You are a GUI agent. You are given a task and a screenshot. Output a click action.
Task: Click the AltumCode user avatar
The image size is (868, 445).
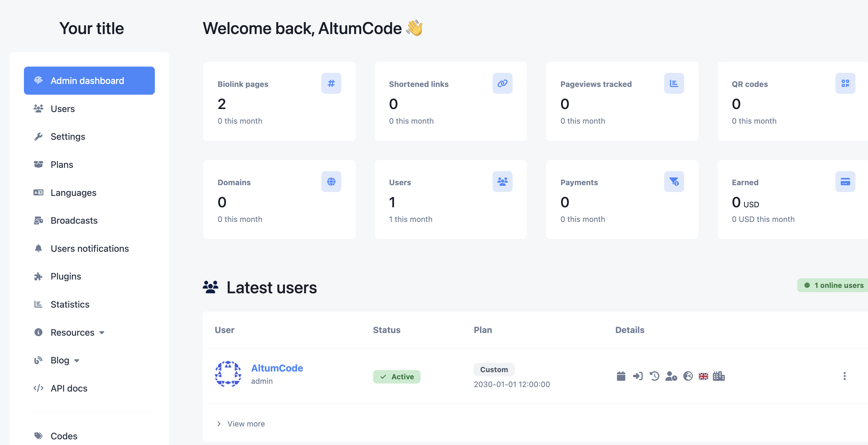pyautogui.click(x=228, y=374)
